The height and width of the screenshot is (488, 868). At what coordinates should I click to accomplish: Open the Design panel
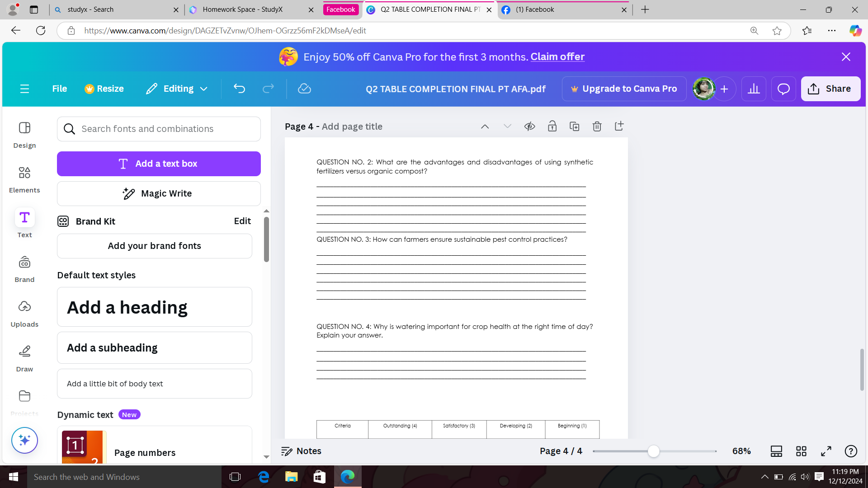pos(24,135)
